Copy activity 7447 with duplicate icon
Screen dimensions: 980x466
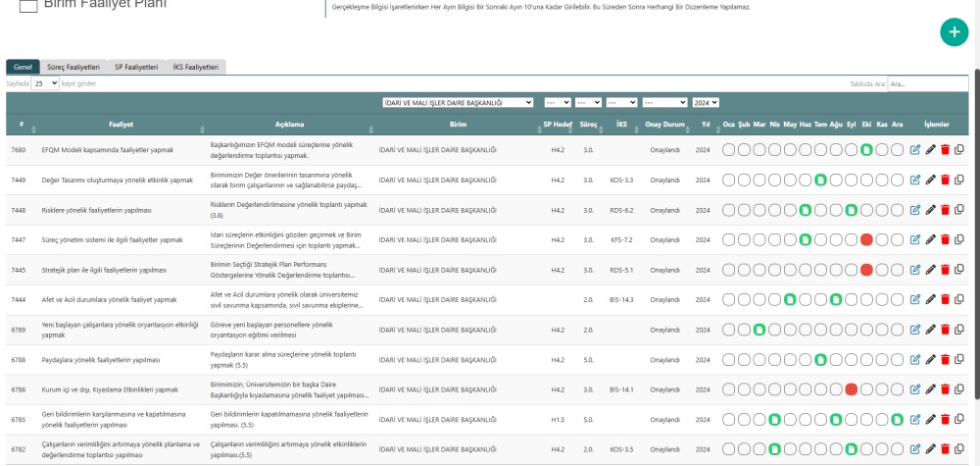tap(959, 240)
